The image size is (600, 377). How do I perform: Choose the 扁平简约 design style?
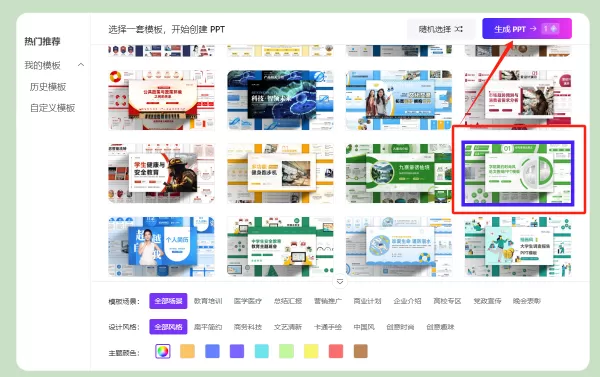point(208,327)
